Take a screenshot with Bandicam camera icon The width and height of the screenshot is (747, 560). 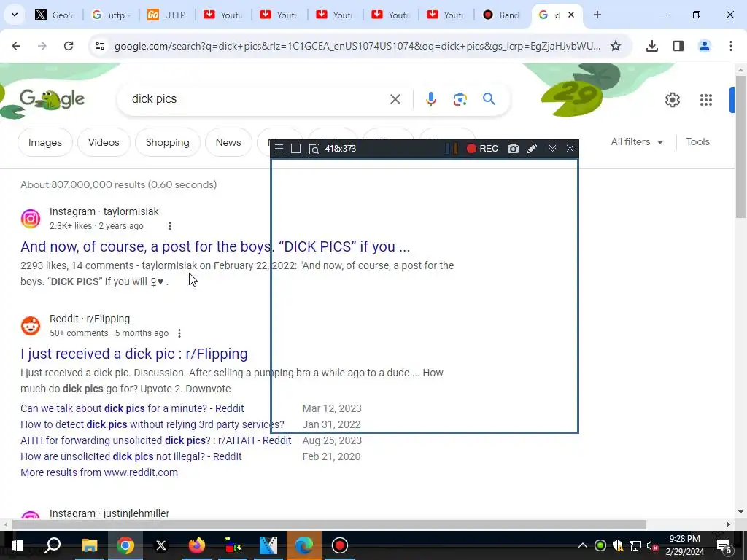click(513, 149)
